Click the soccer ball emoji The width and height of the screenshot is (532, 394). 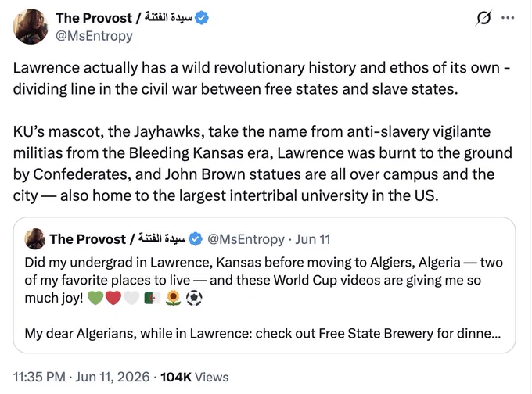(x=194, y=298)
